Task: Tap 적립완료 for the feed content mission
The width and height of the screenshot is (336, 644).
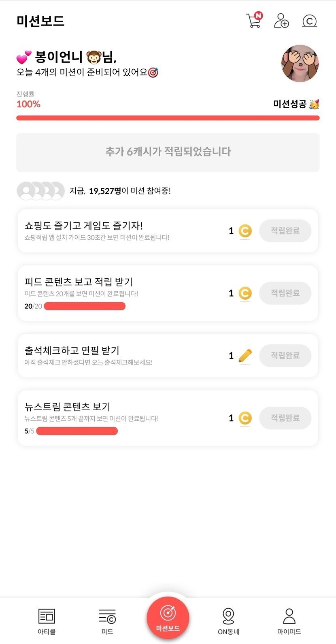Action: (285, 293)
